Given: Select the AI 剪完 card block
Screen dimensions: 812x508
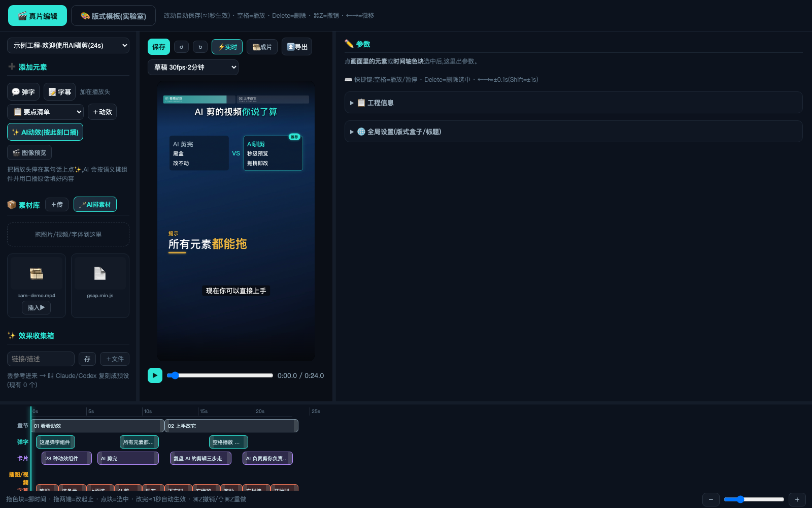Looking at the screenshot, I should pyautogui.click(x=128, y=458).
